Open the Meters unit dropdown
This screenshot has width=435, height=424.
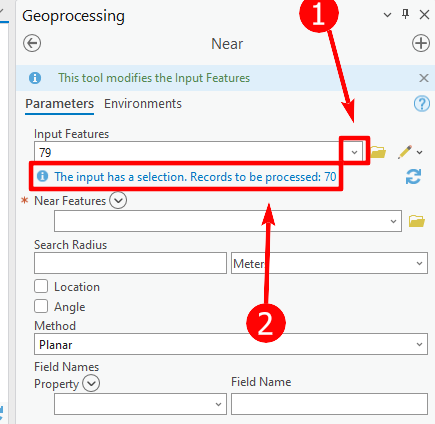[329, 263]
